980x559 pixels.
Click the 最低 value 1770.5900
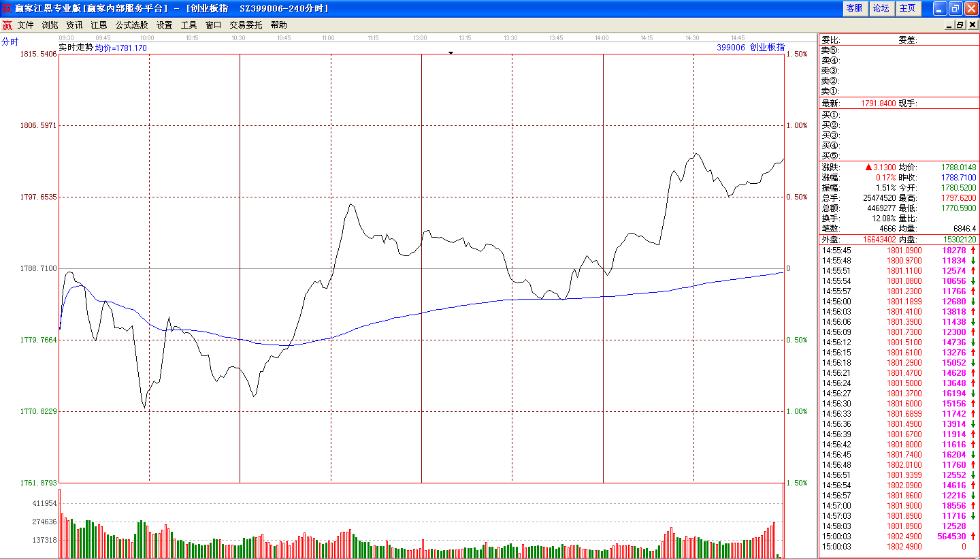point(959,208)
